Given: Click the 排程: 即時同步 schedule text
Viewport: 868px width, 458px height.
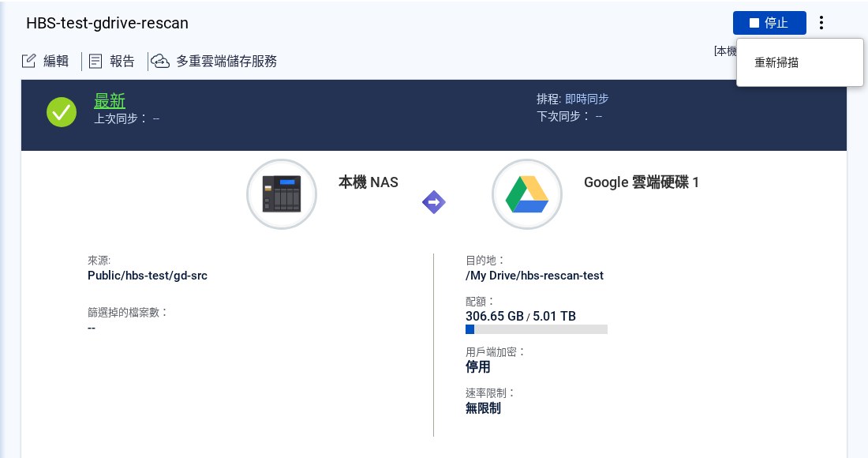Looking at the screenshot, I should pos(572,99).
